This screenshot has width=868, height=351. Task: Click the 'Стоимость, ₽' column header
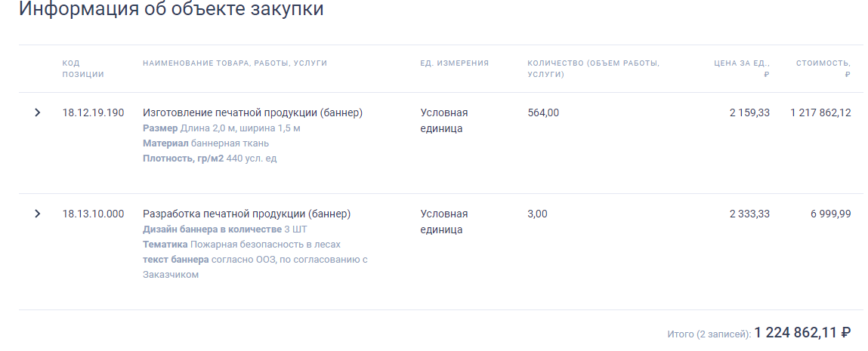click(x=823, y=69)
